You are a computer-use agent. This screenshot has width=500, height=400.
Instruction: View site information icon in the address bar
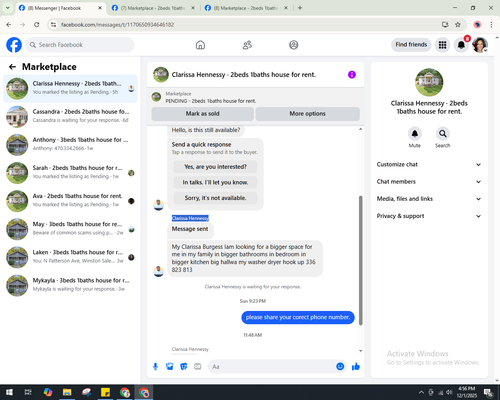tap(53, 25)
